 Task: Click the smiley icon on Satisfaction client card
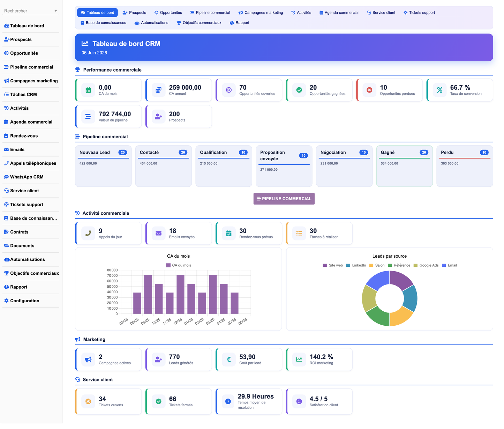[299, 401]
